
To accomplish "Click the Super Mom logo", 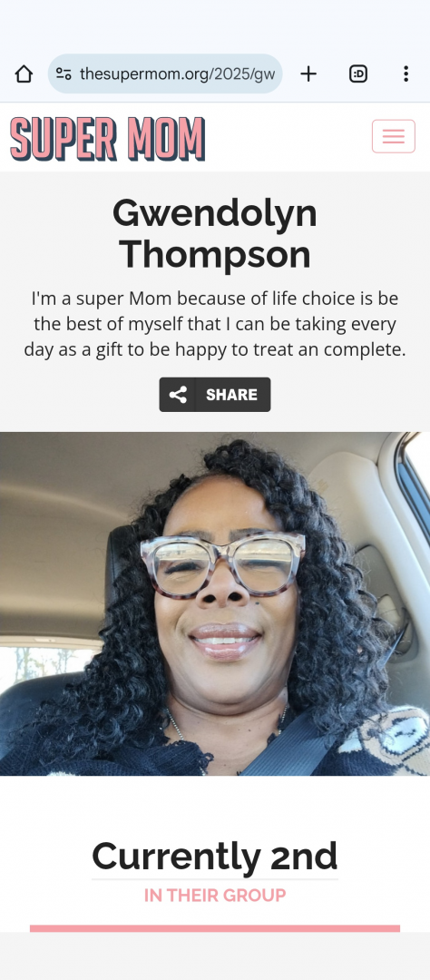I will tap(107, 139).
